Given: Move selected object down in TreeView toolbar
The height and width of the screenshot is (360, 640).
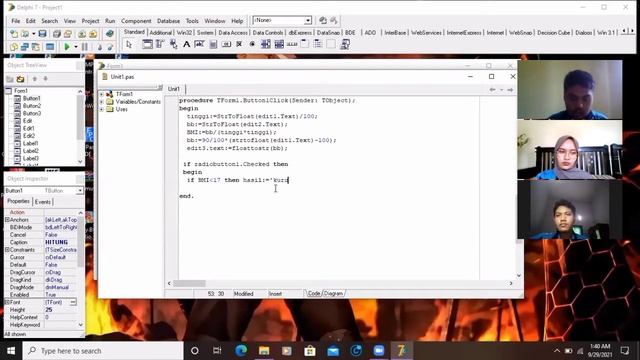Looking at the screenshot, I should click(45, 79).
